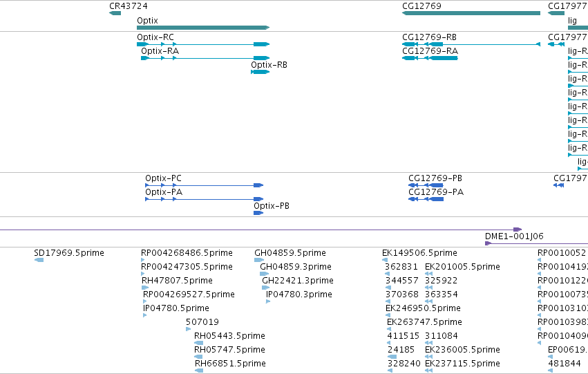Click the RP004247305.5prime label

tap(187, 267)
